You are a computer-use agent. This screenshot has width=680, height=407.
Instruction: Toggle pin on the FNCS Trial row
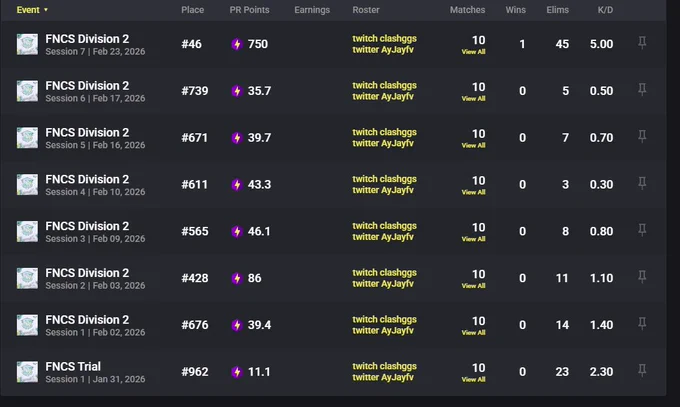642,370
